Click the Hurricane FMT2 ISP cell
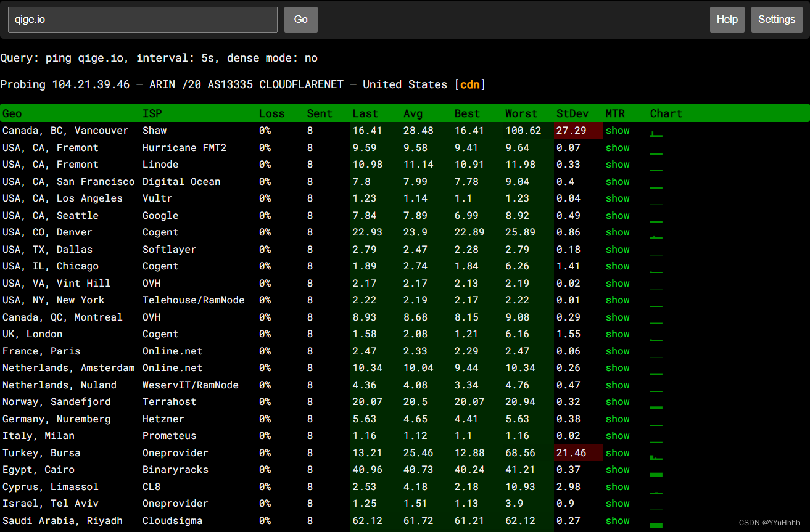Screen dimensions: 810x532 tap(184, 148)
